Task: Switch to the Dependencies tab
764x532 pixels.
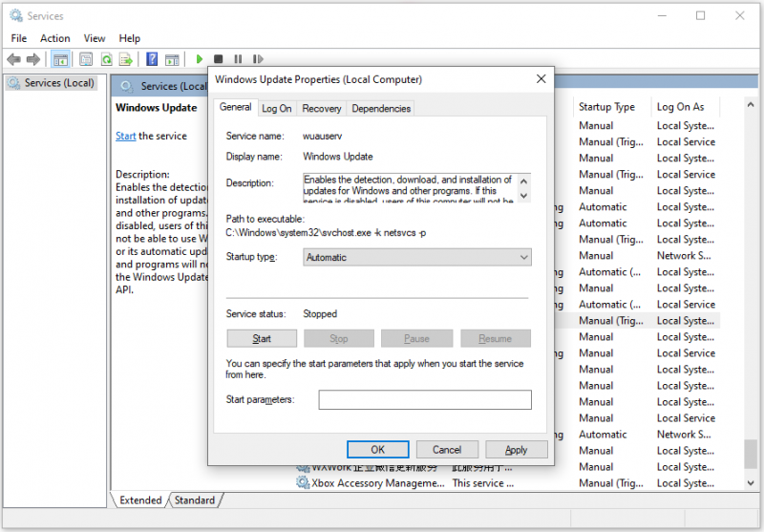Action: pyautogui.click(x=381, y=109)
